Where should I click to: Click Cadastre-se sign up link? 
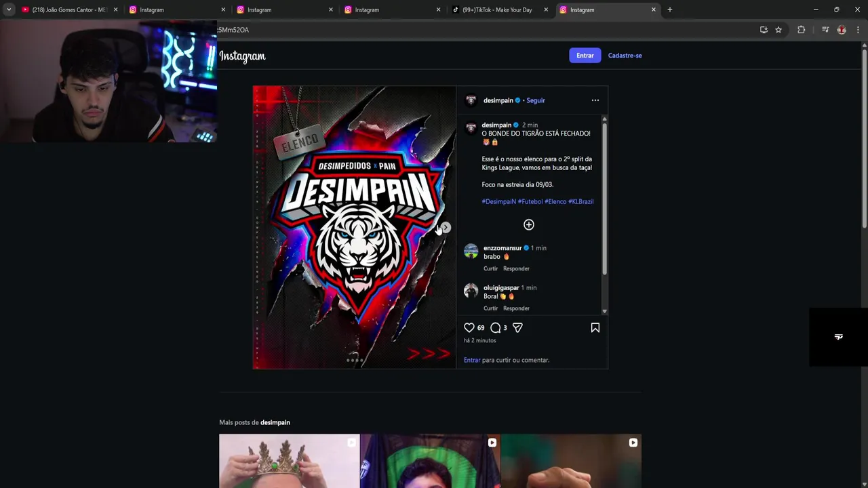[625, 56]
